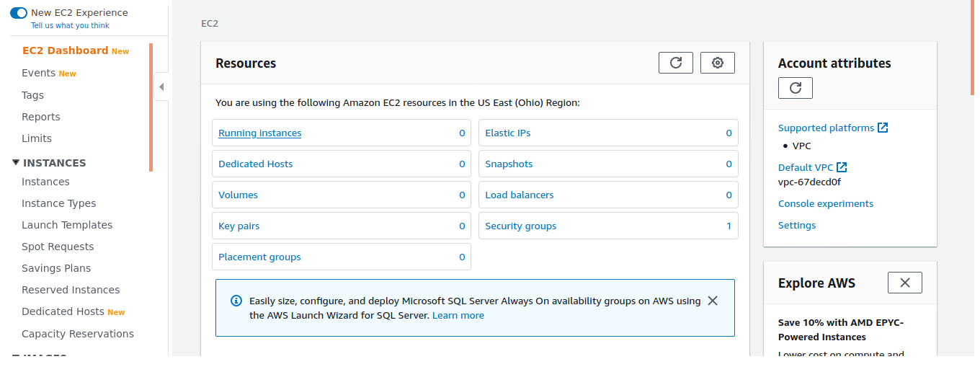Open Reports in the sidebar
980x372 pixels.
(41, 117)
